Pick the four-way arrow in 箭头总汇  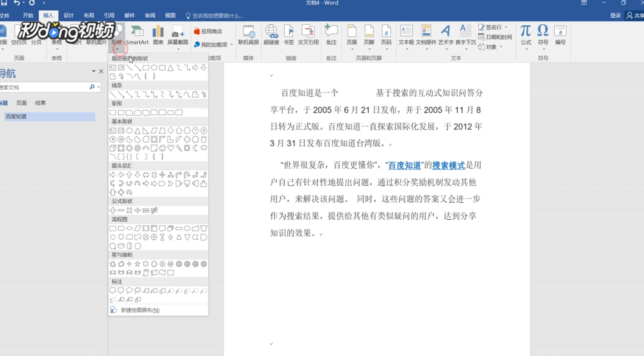point(162,175)
